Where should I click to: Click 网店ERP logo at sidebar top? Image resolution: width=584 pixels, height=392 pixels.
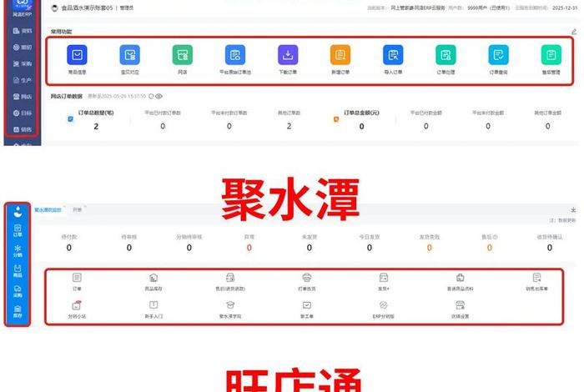(x=23, y=8)
